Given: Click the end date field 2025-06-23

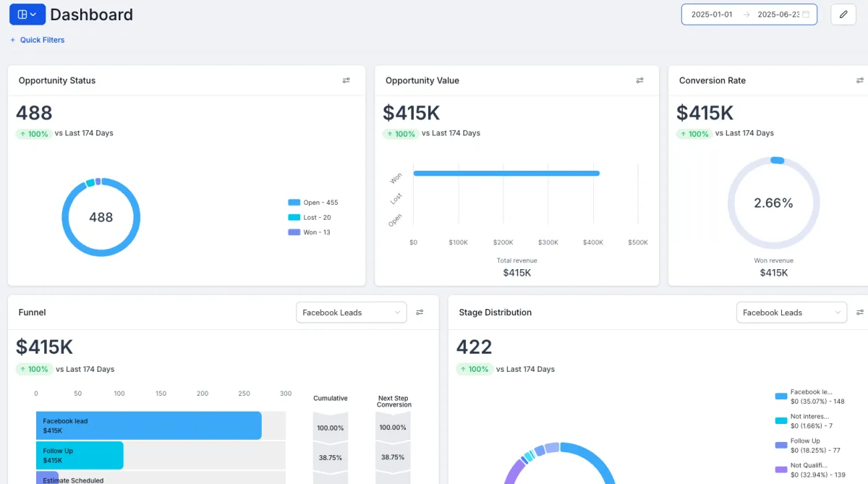Looking at the screenshot, I should coord(778,14).
